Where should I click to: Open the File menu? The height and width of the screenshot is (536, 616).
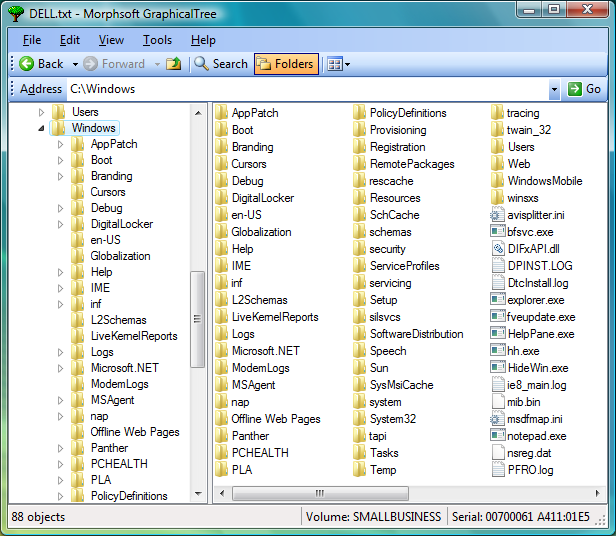[32, 40]
